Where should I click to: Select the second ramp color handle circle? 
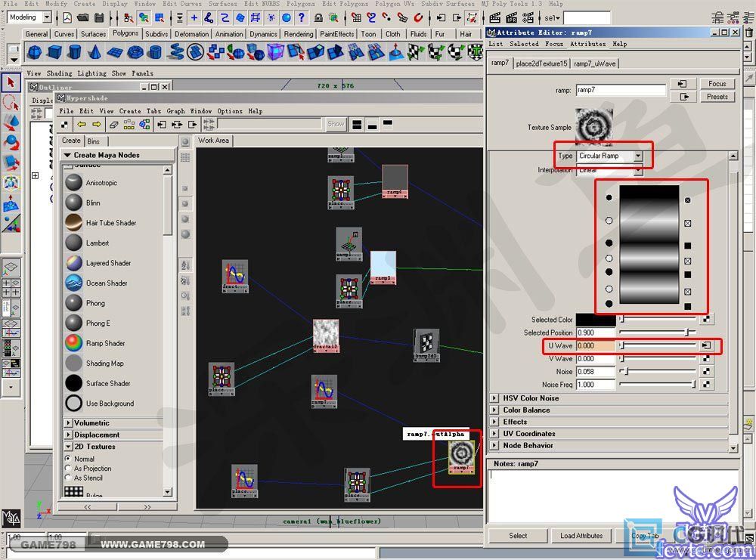point(609,220)
